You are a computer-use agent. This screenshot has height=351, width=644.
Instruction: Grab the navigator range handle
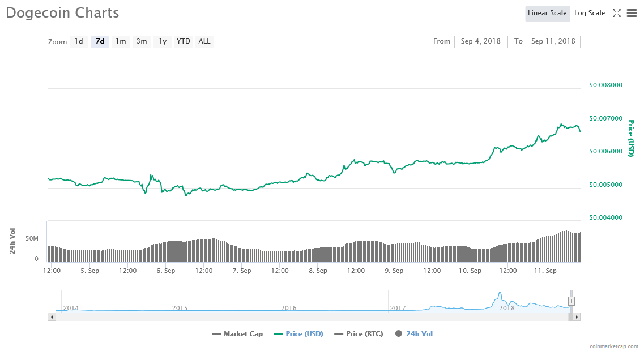pos(571,301)
